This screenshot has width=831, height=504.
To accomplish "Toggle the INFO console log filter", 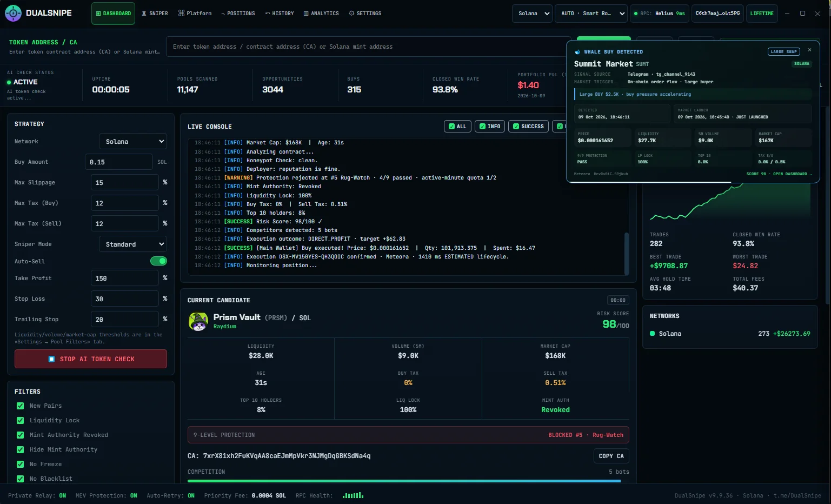I will [x=490, y=127].
